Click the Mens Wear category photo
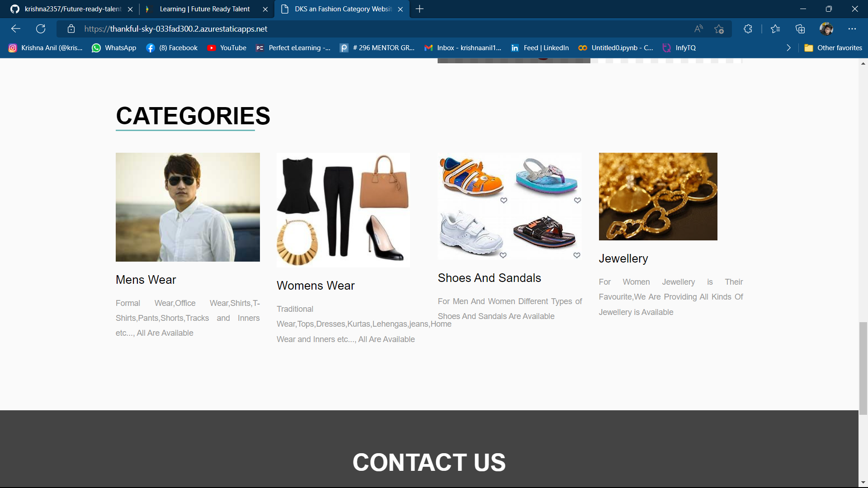Image resolution: width=868 pixels, height=488 pixels. click(188, 207)
